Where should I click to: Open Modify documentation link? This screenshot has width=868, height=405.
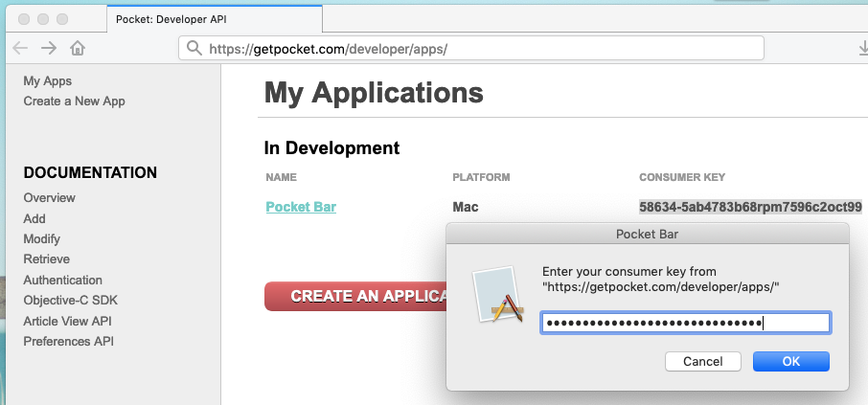coord(41,239)
